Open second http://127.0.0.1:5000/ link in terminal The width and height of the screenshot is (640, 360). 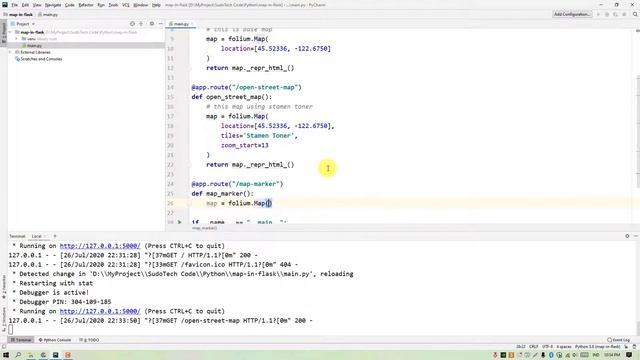point(100,311)
